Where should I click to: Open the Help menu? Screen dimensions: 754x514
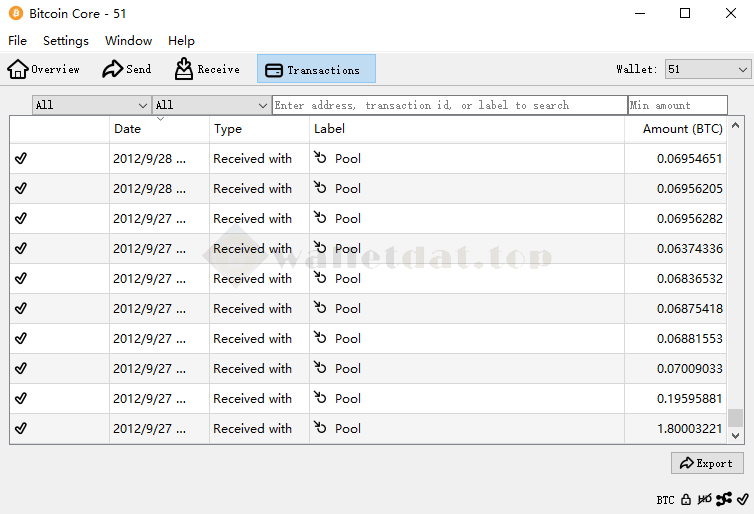[x=181, y=41]
